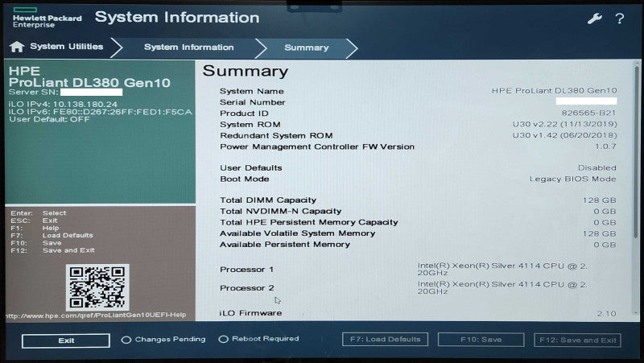Click the Processor 1 label

click(x=246, y=270)
